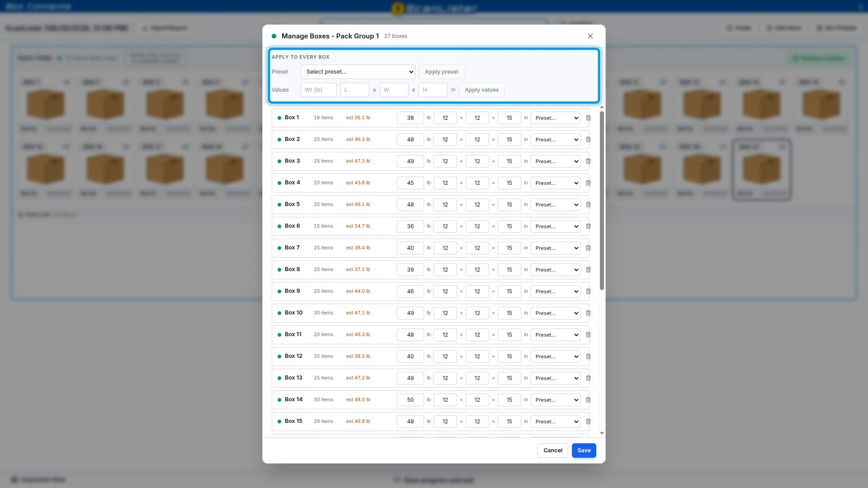
Task: Save the box settings
Action: tap(584, 450)
